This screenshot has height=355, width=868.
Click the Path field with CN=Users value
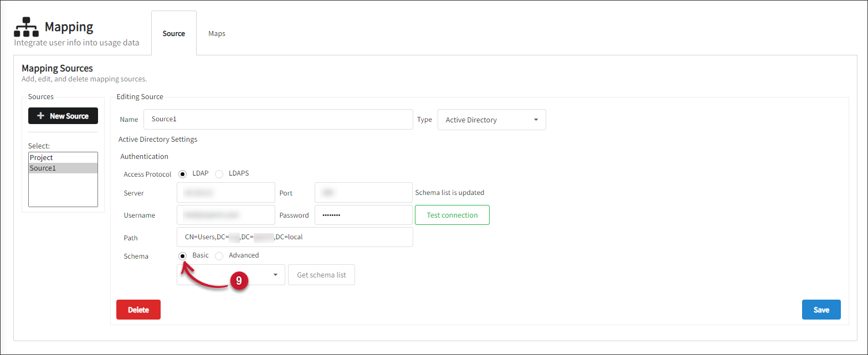point(295,237)
